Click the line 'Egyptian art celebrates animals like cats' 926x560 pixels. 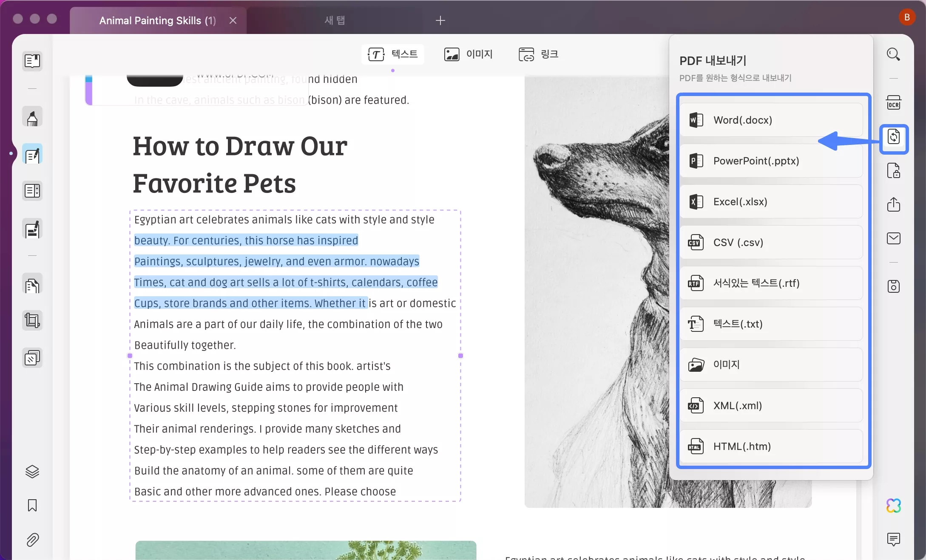[284, 220]
